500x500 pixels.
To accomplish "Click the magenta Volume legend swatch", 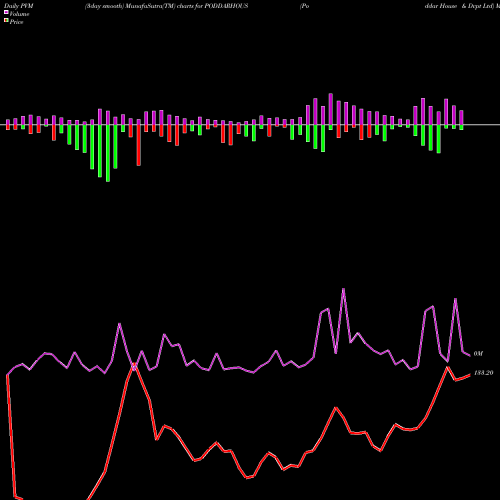I will (x=6, y=12).
